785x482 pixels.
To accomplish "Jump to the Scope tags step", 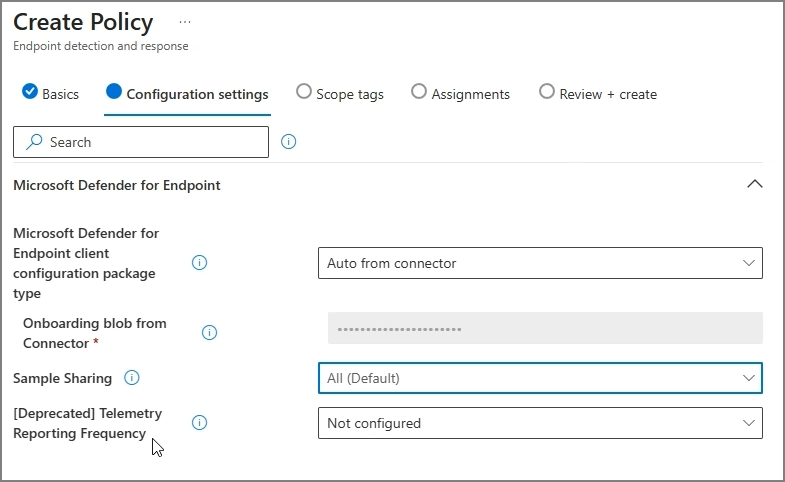I will [340, 94].
